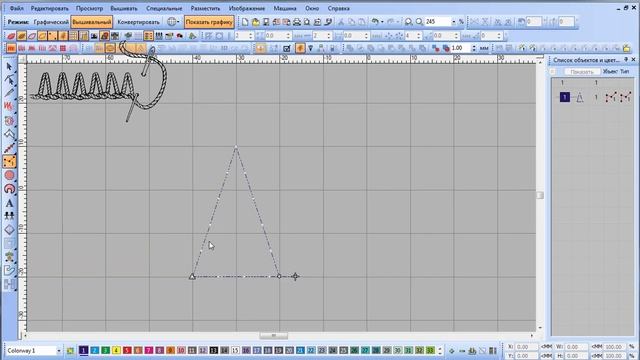Viewport: 640px width, 360px height.
Task: Select color swatch 5 red
Action: [x=127, y=350]
